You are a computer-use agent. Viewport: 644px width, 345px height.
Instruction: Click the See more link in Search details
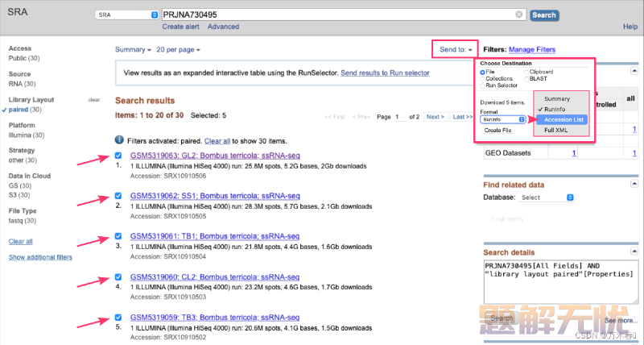point(621,320)
